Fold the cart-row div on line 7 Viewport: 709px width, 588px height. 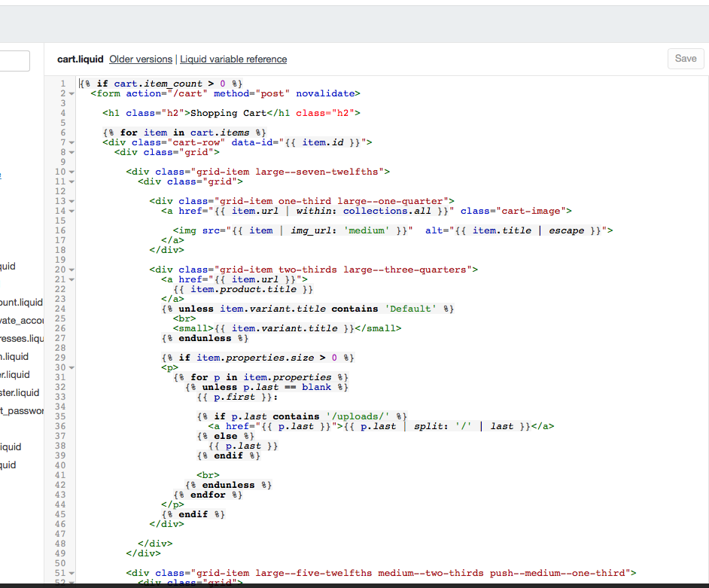pyautogui.click(x=72, y=142)
